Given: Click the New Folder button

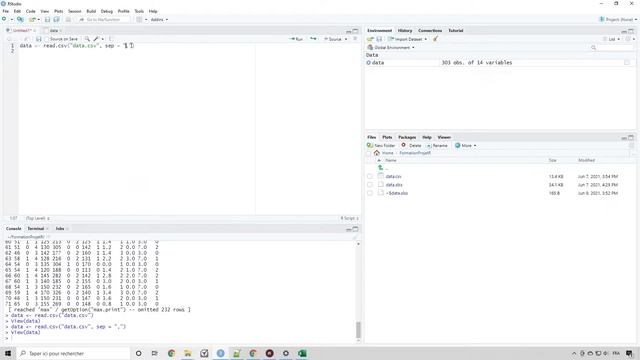Looking at the screenshot, I should pyautogui.click(x=381, y=145).
